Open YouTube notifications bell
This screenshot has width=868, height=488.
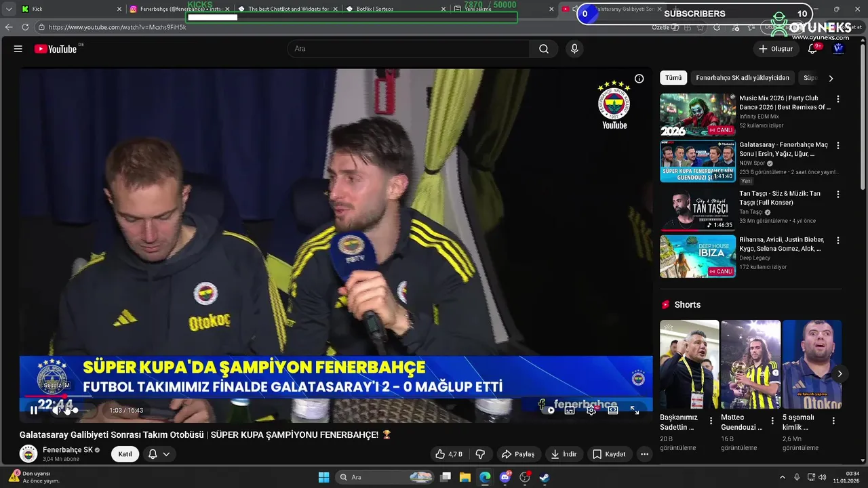click(x=812, y=49)
